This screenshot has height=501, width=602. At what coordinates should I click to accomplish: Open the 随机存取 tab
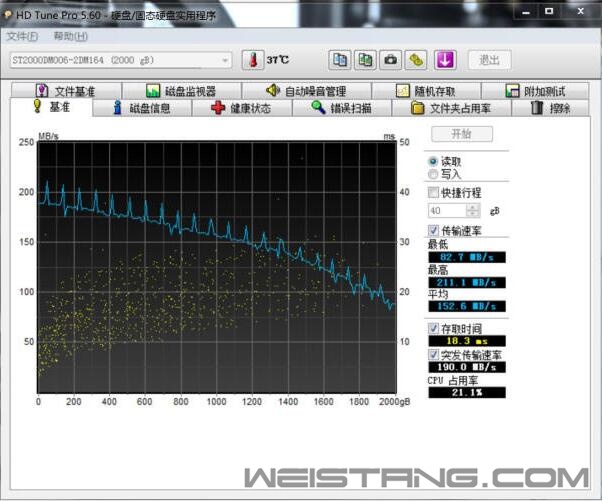pyautogui.click(x=426, y=91)
